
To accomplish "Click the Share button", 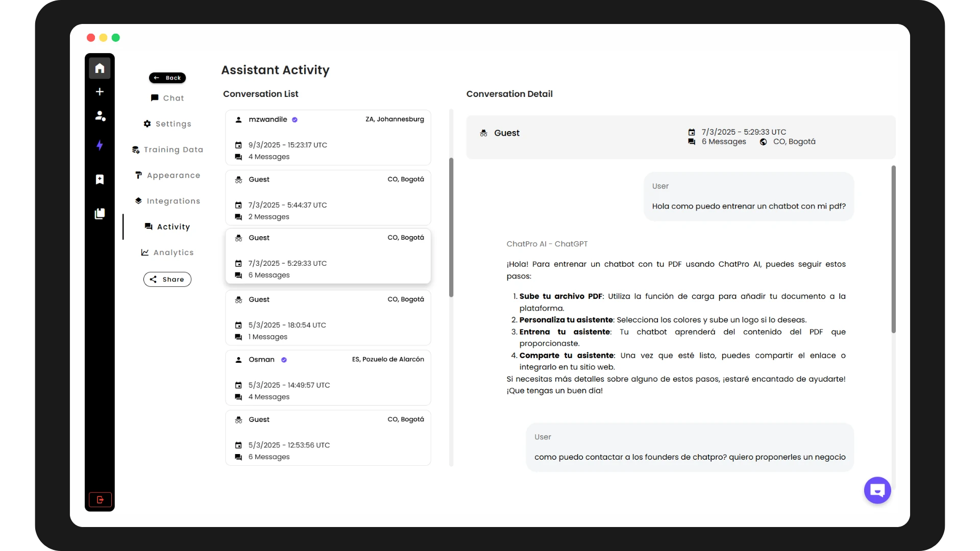I will point(167,280).
